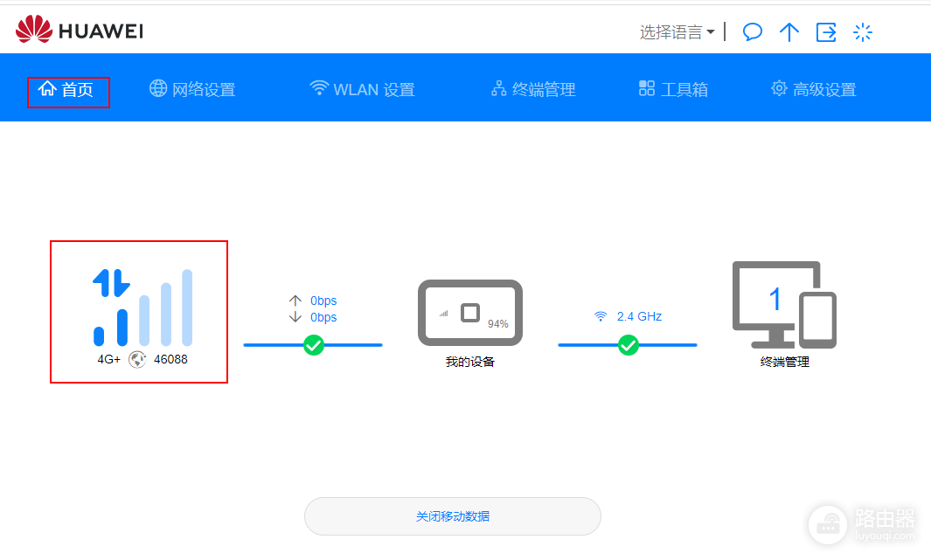This screenshot has height=560, width=931.
Task: Open the 选择语言 language dropdown
Action: coord(677,32)
